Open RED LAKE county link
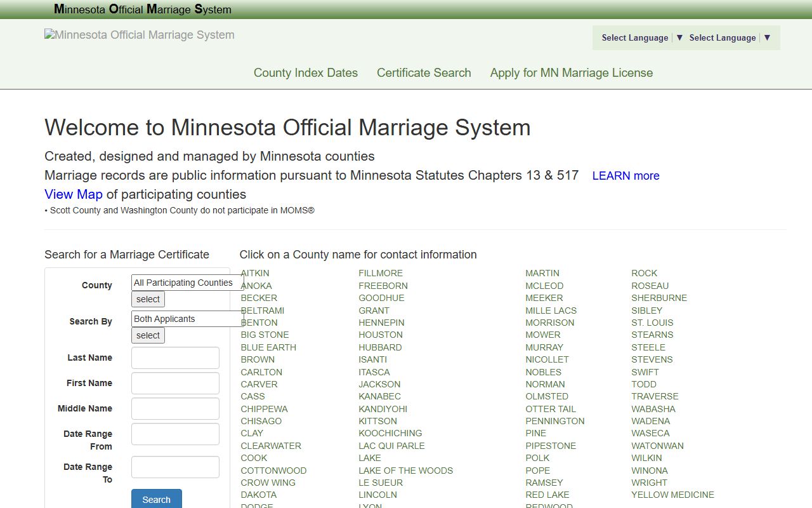The width and height of the screenshot is (812, 508). pyautogui.click(x=547, y=495)
